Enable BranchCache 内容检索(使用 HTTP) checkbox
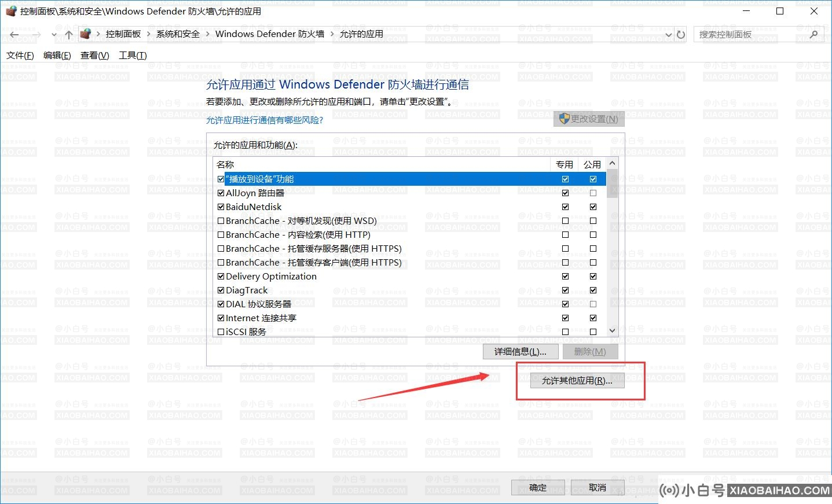 tap(221, 235)
